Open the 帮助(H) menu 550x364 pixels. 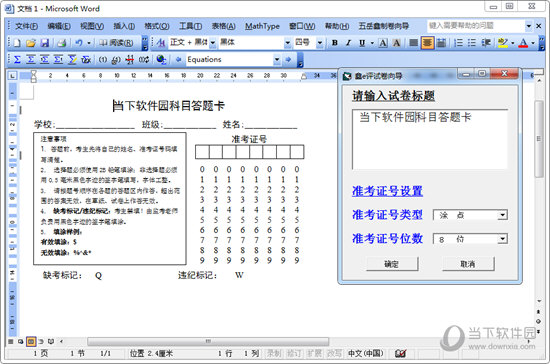(337, 26)
